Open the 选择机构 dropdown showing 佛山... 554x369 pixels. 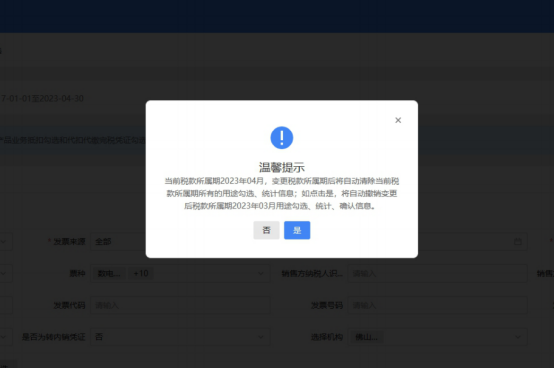pos(437,337)
